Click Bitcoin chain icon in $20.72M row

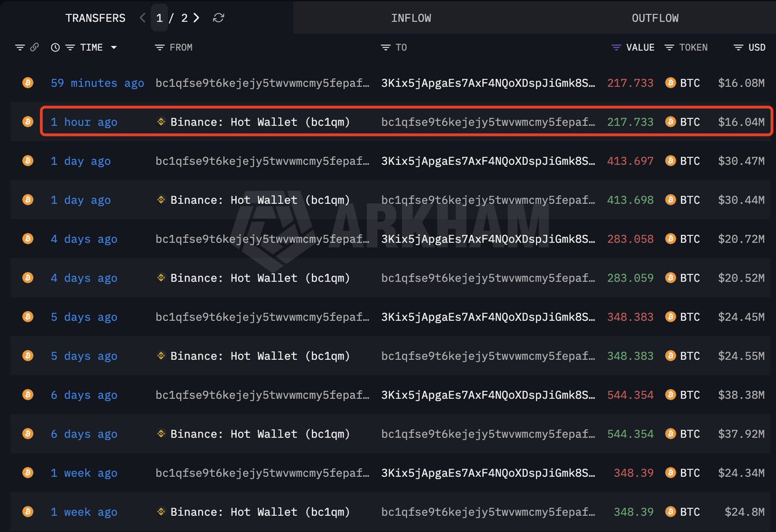pos(28,239)
